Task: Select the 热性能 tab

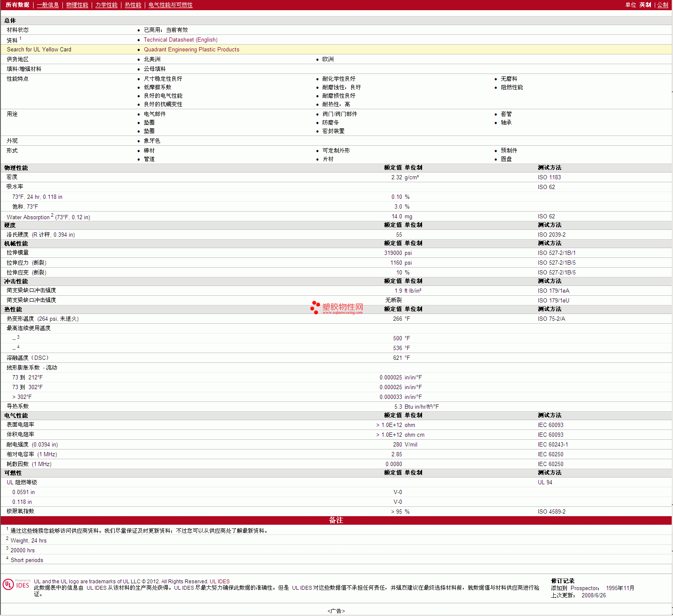Action: 133,5
